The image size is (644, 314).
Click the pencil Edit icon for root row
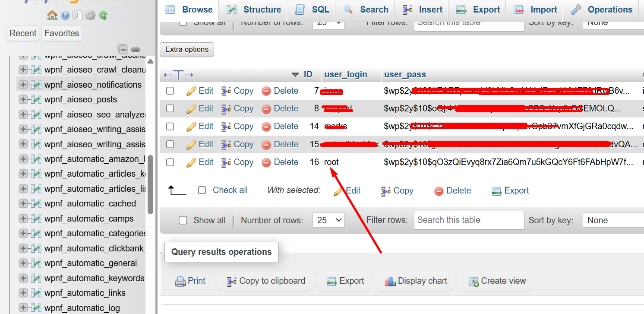pos(191,162)
